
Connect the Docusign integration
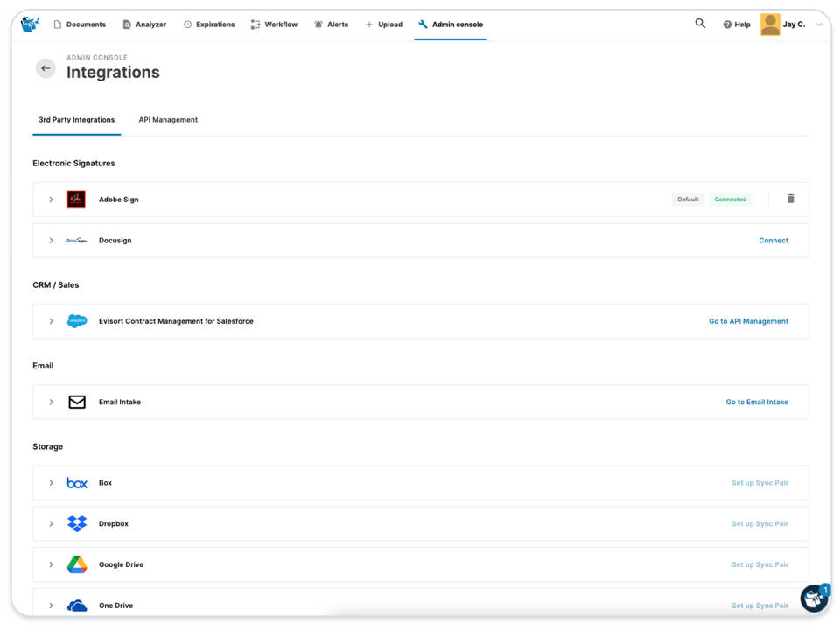(773, 240)
